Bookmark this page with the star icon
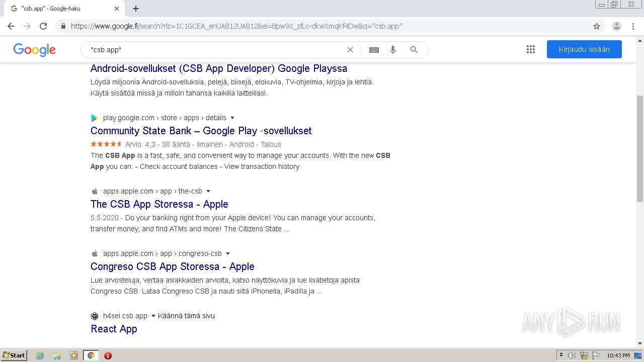 pyautogui.click(x=597, y=26)
